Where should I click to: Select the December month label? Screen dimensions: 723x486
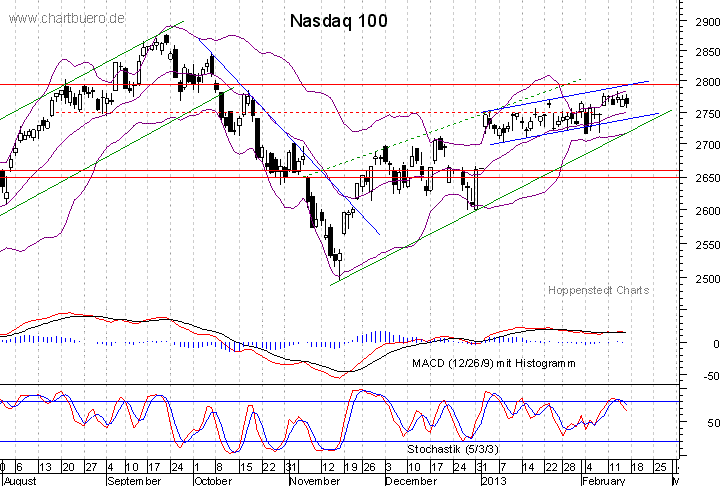coord(411,481)
